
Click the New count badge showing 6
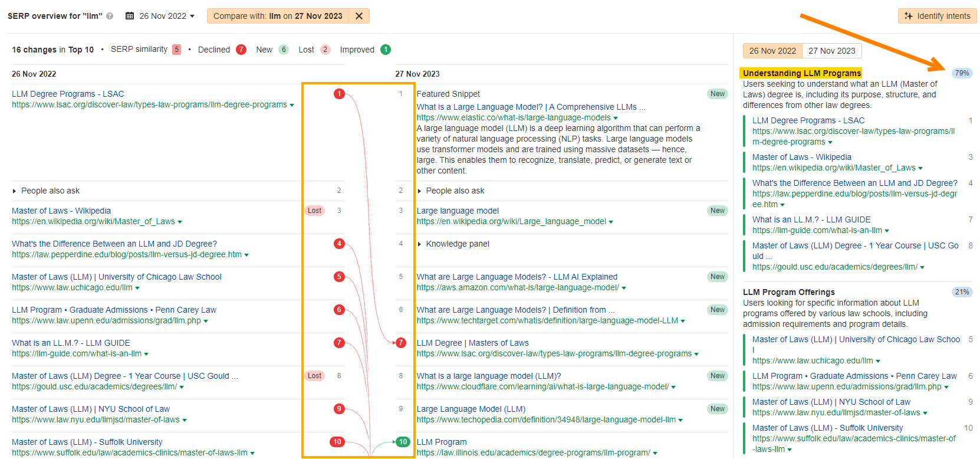click(284, 50)
